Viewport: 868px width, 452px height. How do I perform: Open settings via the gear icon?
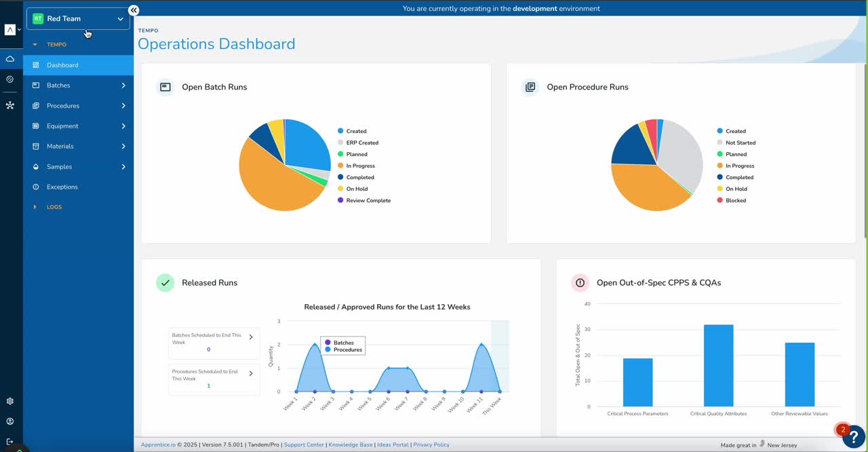[9, 401]
